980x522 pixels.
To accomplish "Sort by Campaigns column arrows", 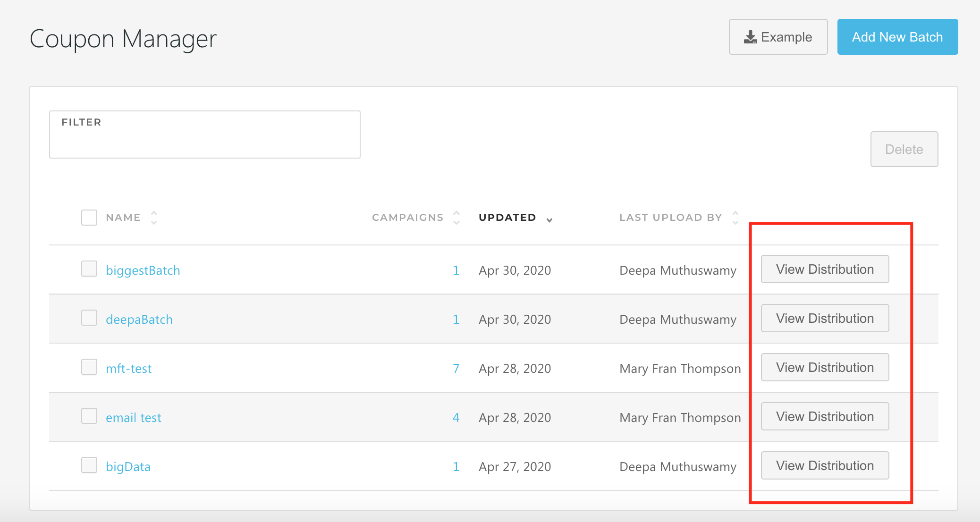I will (x=456, y=218).
